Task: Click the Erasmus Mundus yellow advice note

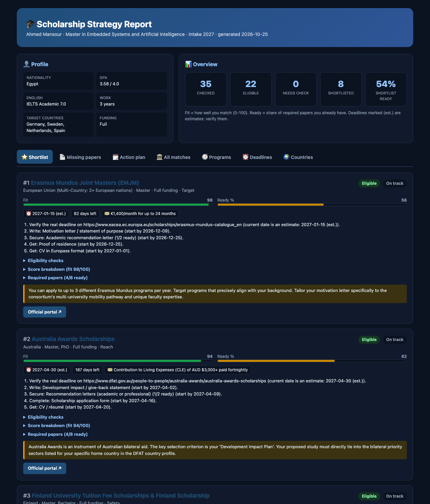Action: (x=215, y=294)
